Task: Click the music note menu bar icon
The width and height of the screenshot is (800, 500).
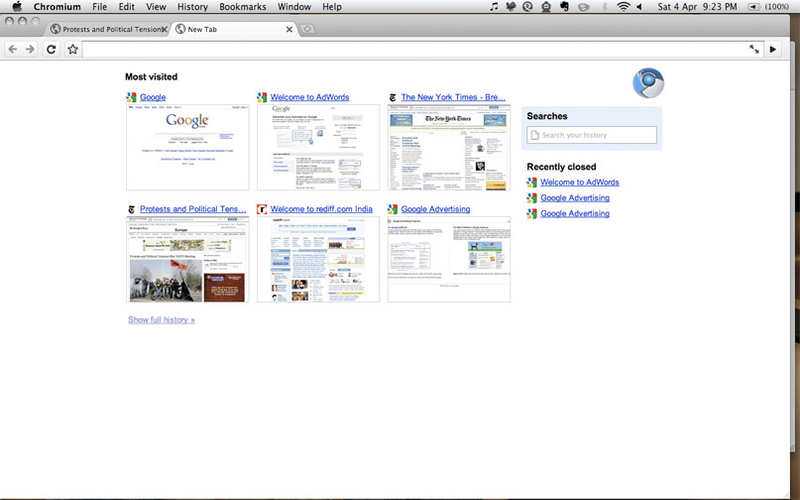Action: [x=493, y=7]
